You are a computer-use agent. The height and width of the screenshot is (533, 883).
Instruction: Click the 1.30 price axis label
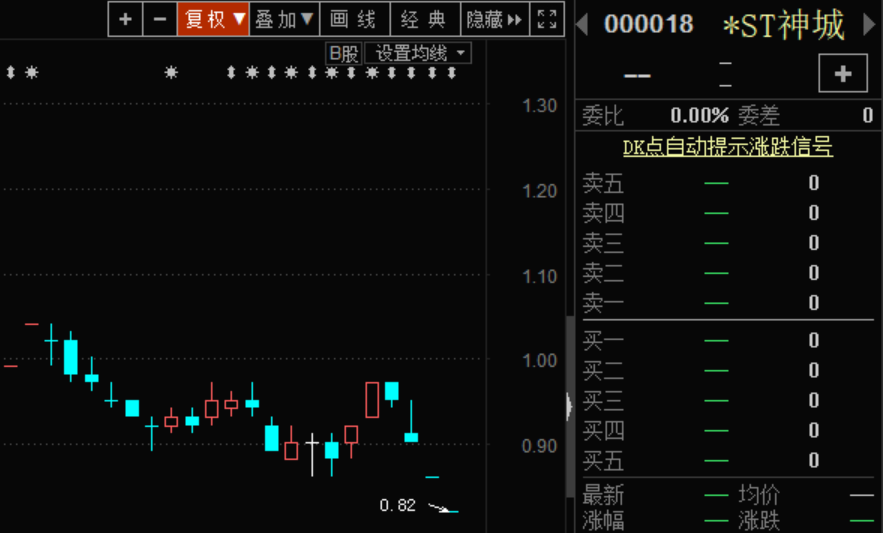pyautogui.click(x=539, y=106)
